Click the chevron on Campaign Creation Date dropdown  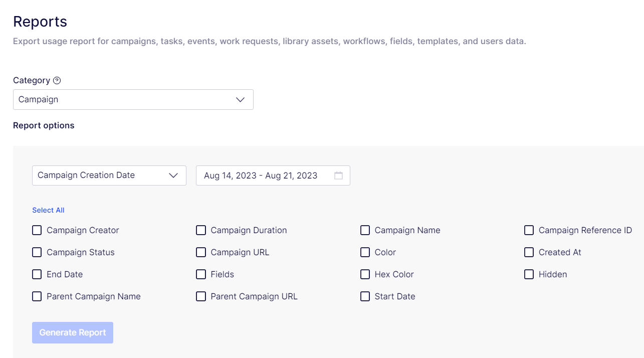pos(173,175)
